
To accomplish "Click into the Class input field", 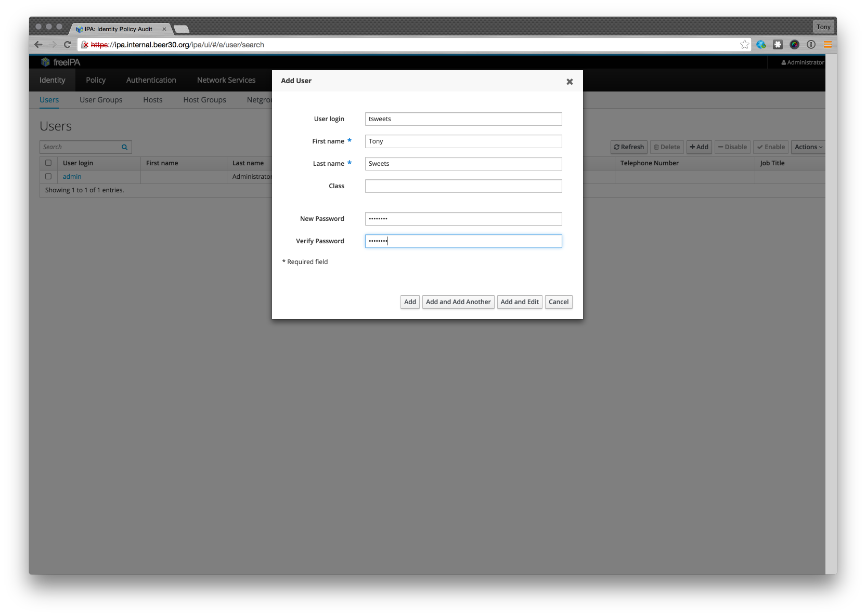I will coord(463,186).
